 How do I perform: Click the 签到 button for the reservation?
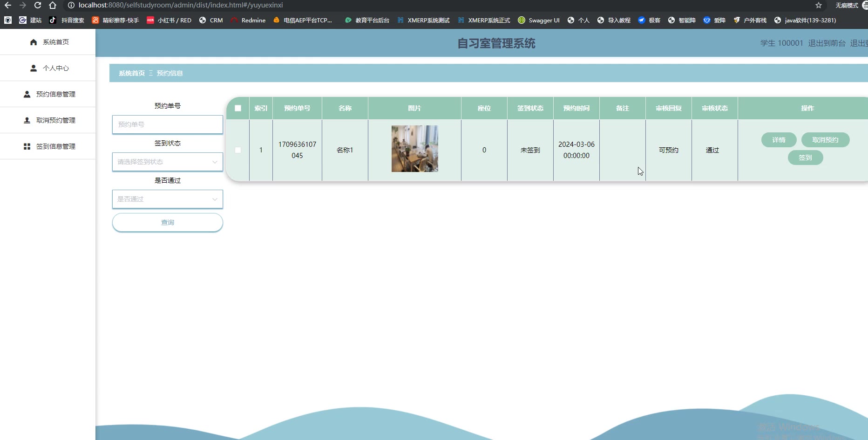[x=805, y=158]
